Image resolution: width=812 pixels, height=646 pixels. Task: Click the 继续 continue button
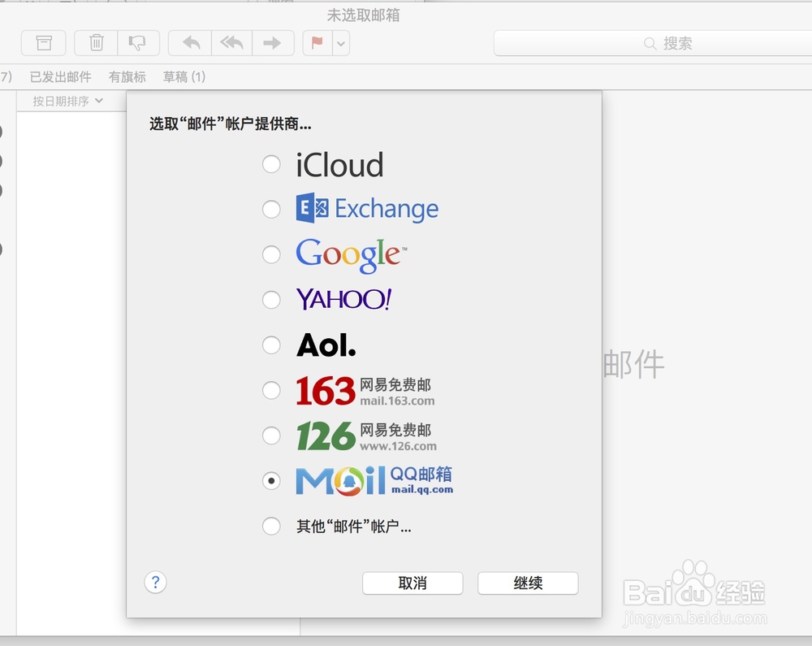pos(528,583)
